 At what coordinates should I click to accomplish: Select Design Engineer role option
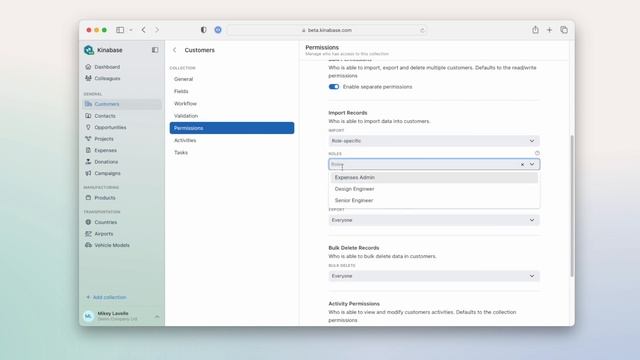(434, 189)
